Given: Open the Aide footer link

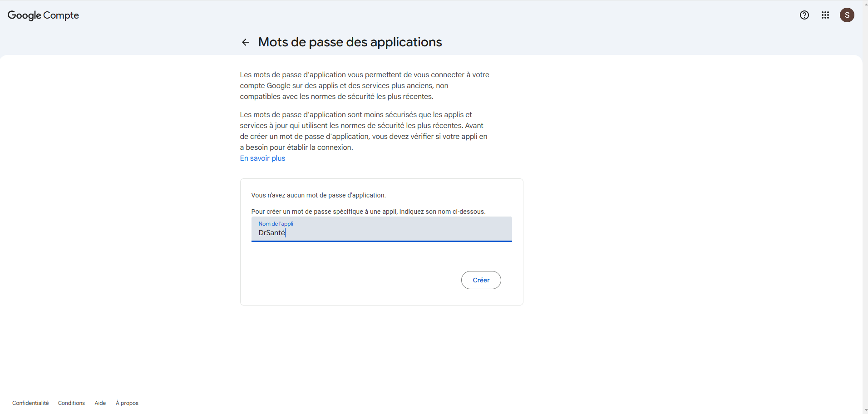Looking at the screenshot, I should pyautogui.click(x=100, y=403).
